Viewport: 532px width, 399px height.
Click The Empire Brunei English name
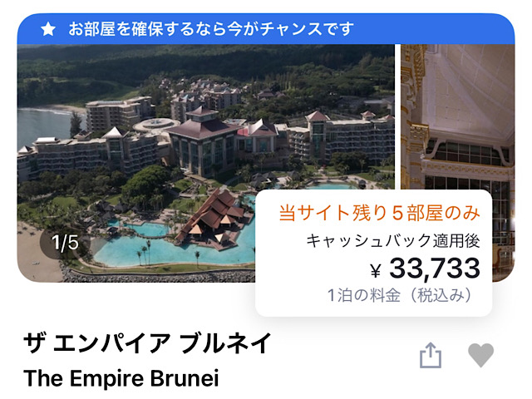click(121, 378)
